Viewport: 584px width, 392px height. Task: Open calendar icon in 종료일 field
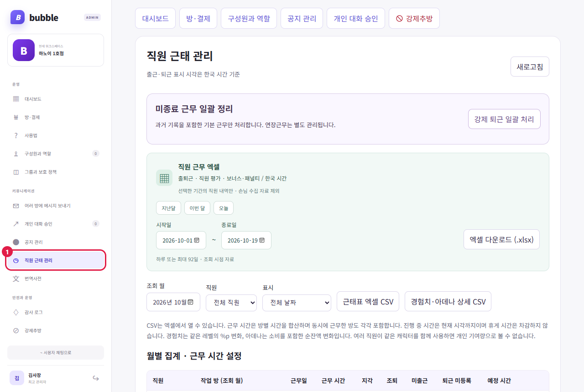(262, 240)
